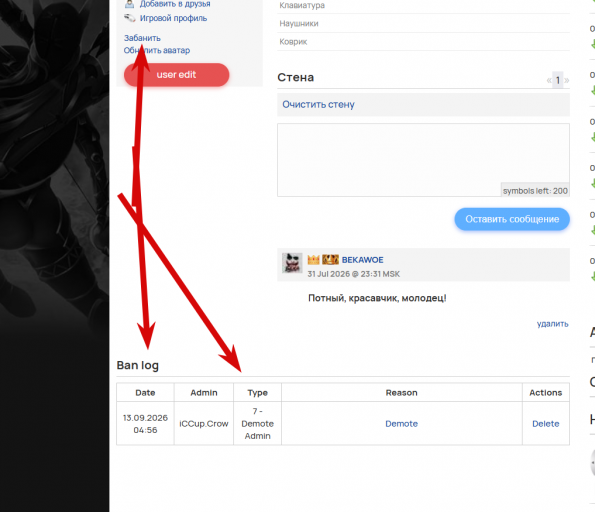Open the Игровой профиль link
The height and width of the screenshot is (512, 595).
pyautogui.click(x=173, y=18)
